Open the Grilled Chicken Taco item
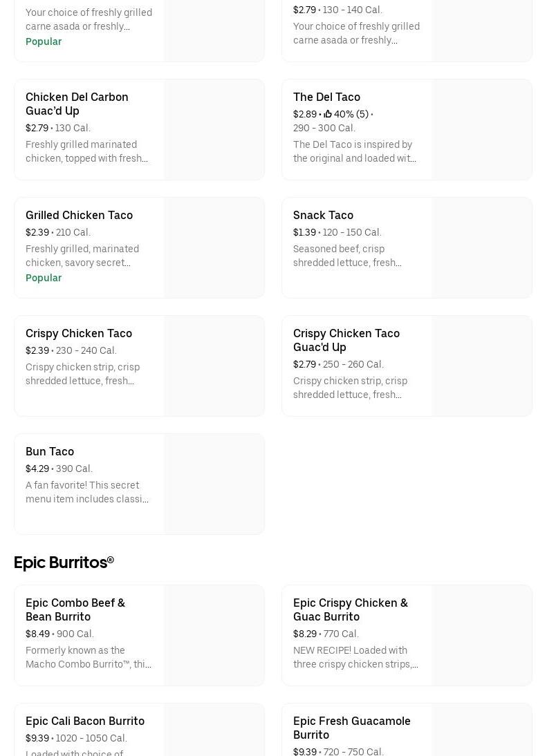Image resolution: width=556 pixels, height=756 pixels. coord(79,215)
